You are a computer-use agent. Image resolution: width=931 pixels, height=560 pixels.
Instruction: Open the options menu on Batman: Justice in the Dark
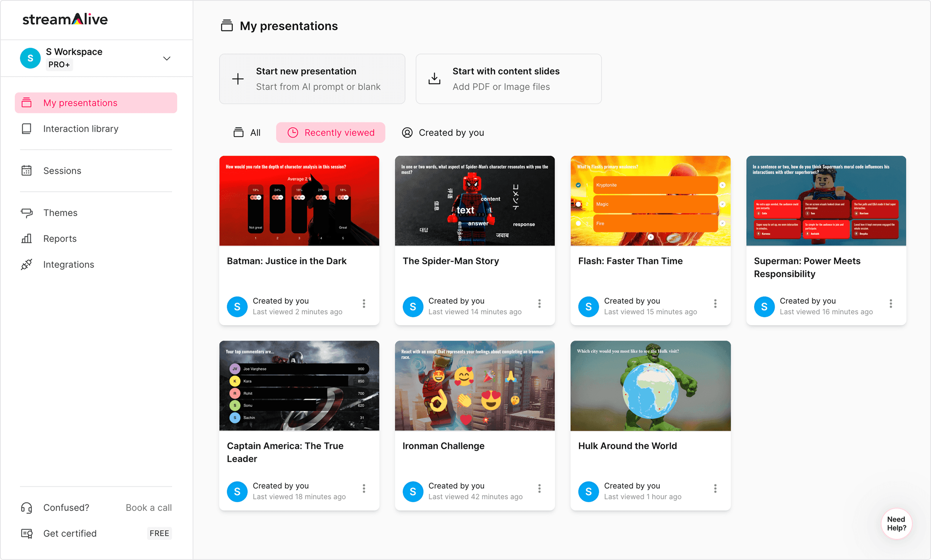[363, 303]
